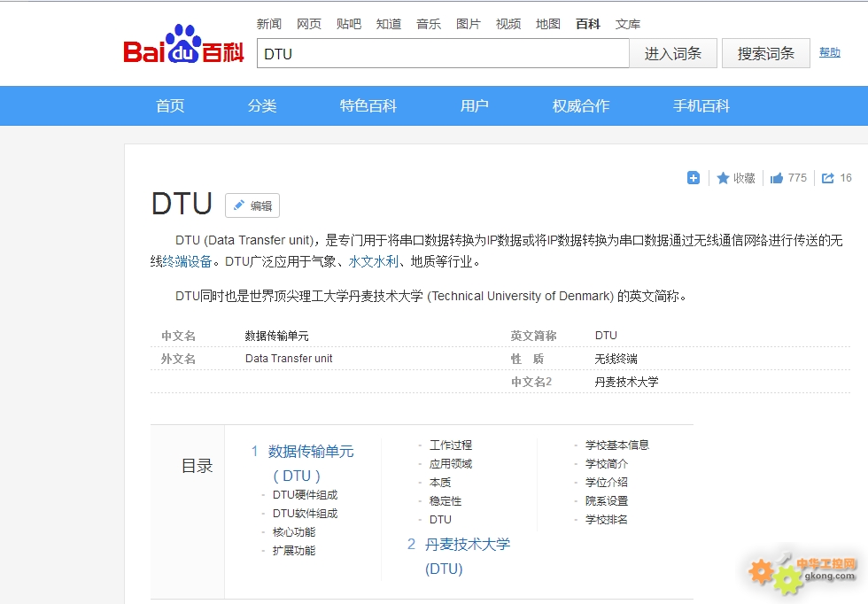The width and height of the screenshot is (868, 604).
Task: Open the 地图 top navigation link
Action: click(548, 24)
